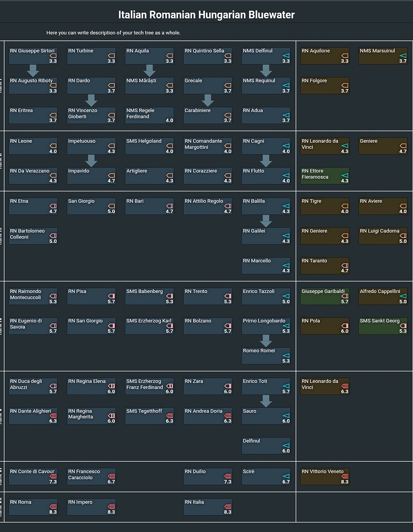Viewport: 413px width, 532px height.
Task: Click the ship icon on RN Etna card
Action: [53, 205]
